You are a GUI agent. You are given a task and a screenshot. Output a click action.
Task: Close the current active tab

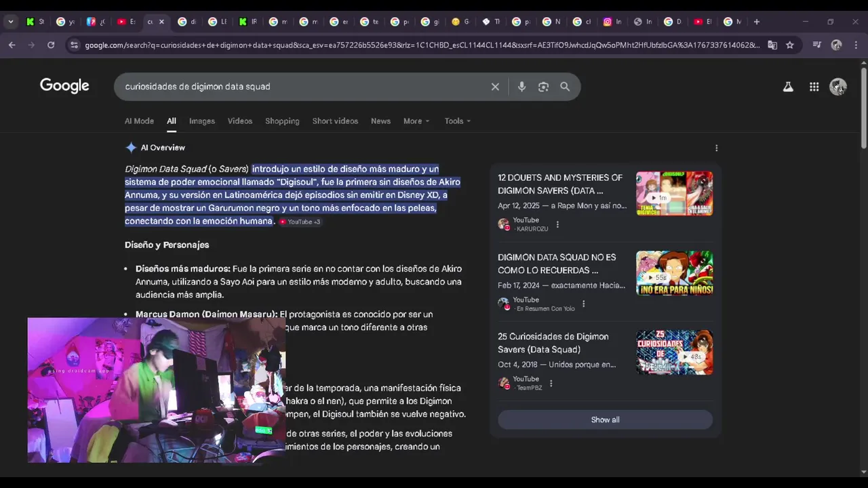coord(161,22)
